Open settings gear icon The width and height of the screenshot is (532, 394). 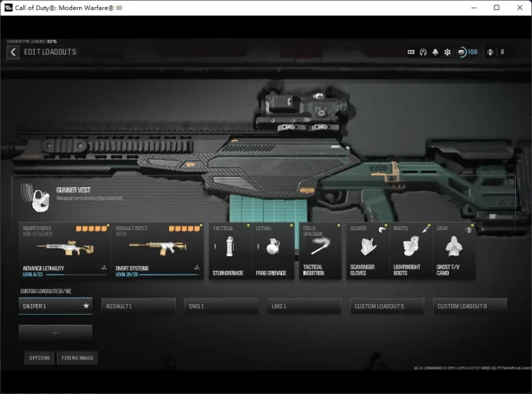447,52
